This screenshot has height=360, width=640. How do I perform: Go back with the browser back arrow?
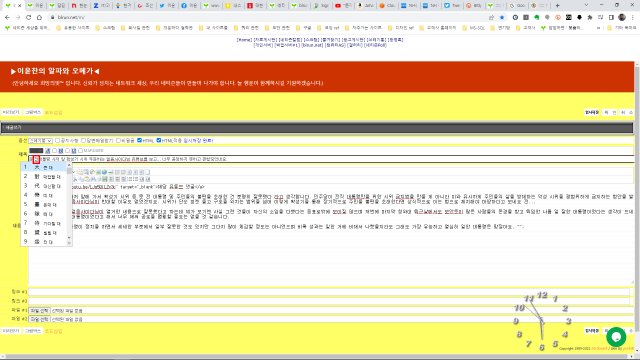pyautogui.click(x=7, y=18)
